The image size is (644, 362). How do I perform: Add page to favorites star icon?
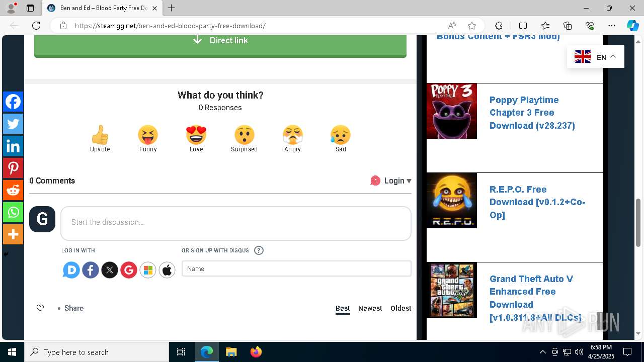coord(472,26)
